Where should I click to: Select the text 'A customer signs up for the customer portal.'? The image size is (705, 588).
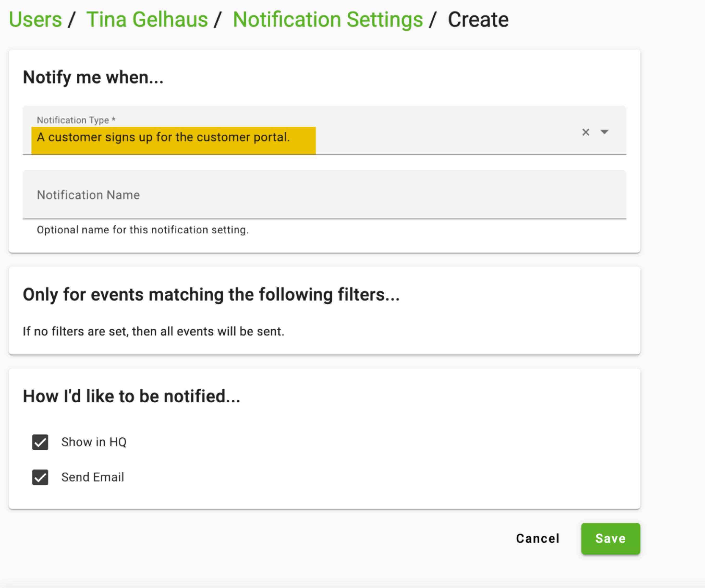[x=163, y=137]
